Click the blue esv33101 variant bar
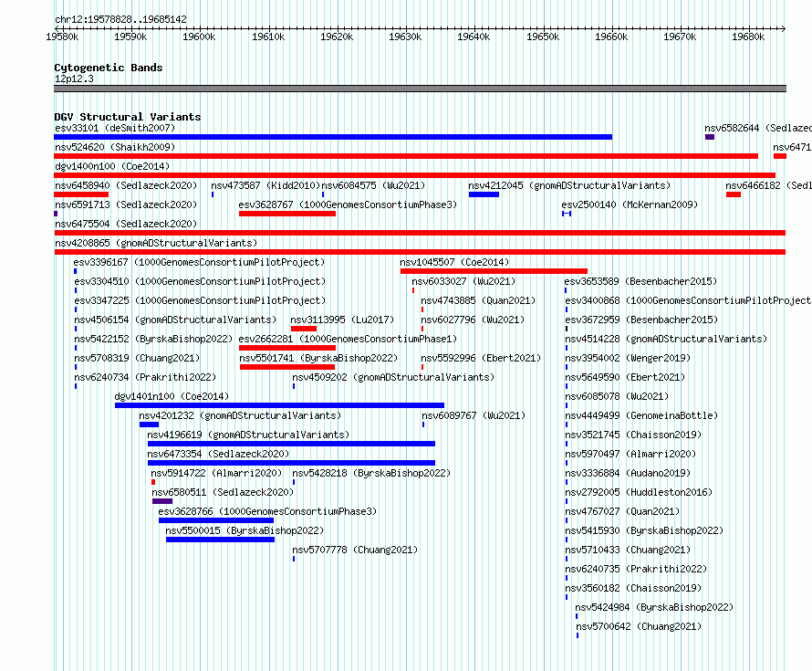Screen dimensions: 812x671 [x=333, y=137]
